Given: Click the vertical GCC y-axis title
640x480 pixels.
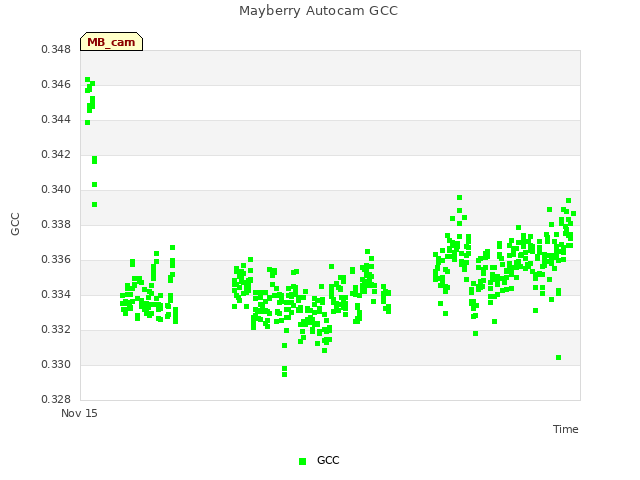Looking at the screenshot, I should pyautogui.click(x=15, y=224).
